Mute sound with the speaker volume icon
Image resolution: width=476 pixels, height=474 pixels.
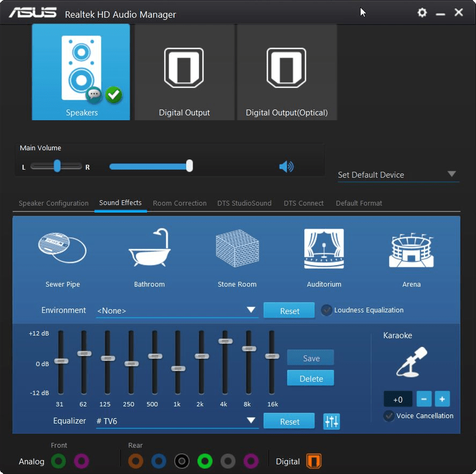(286, 166)
